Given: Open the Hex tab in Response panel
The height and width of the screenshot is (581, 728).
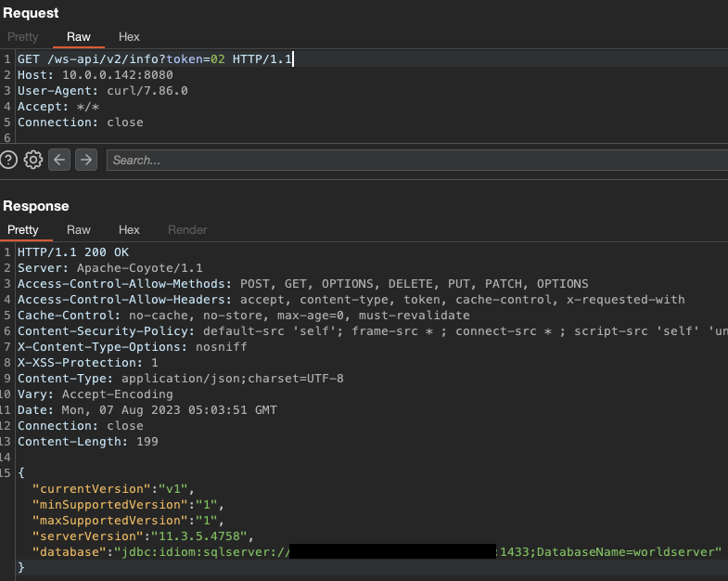Looking at the screenshot, I should (x=129, y=230).
